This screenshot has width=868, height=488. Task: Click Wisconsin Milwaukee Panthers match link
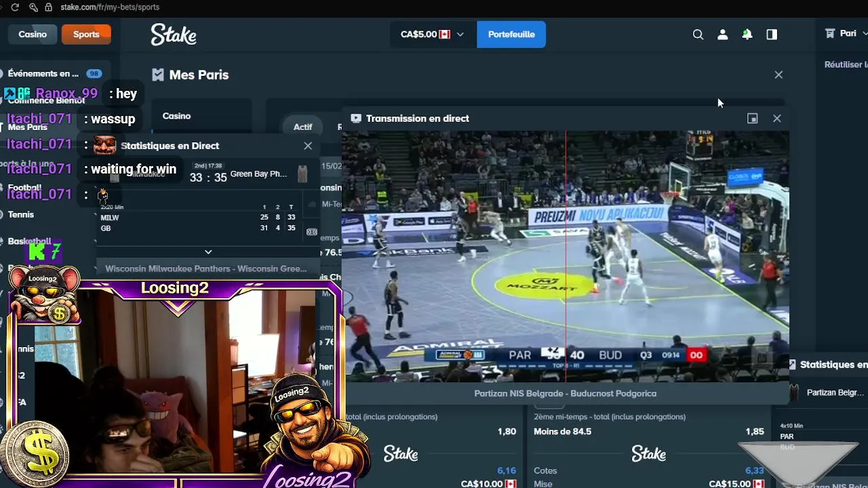[206, 268]
